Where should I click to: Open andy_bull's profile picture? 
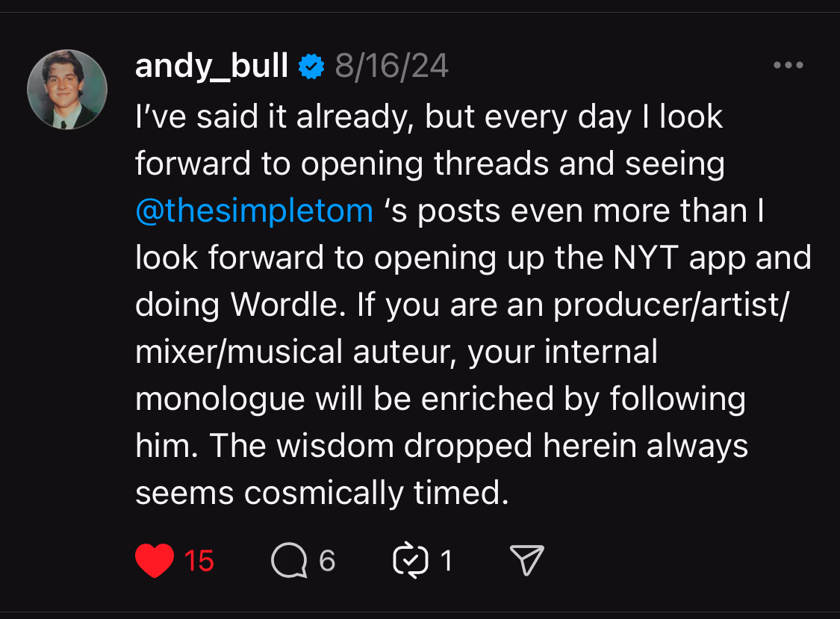click(x=67, y=90)
